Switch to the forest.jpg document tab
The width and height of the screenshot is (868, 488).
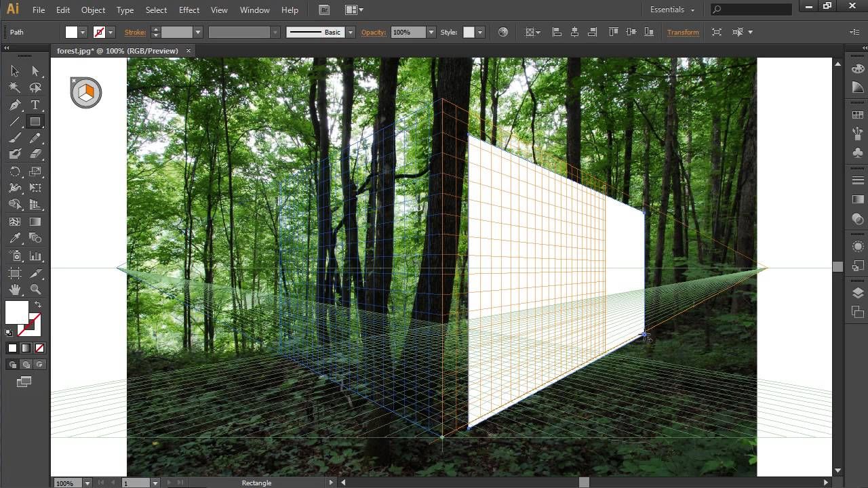(117, 51)
